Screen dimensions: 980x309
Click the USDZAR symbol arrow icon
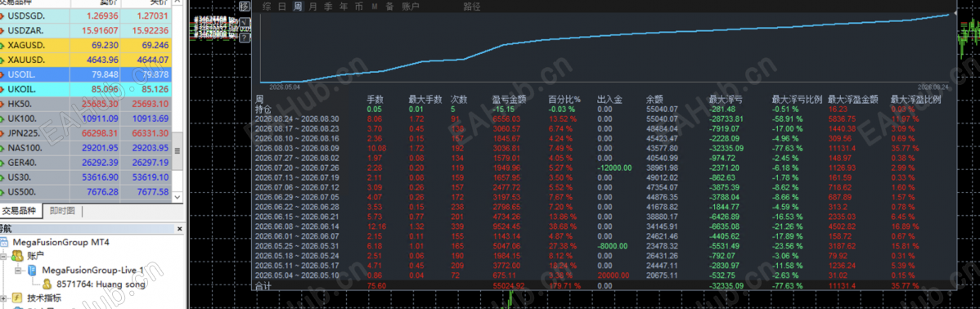point(2,30)
